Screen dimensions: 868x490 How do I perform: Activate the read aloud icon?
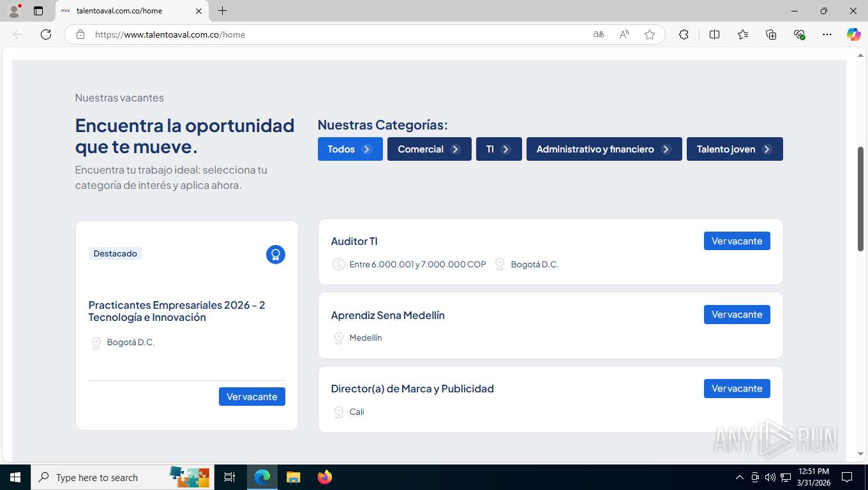point(624,34)
